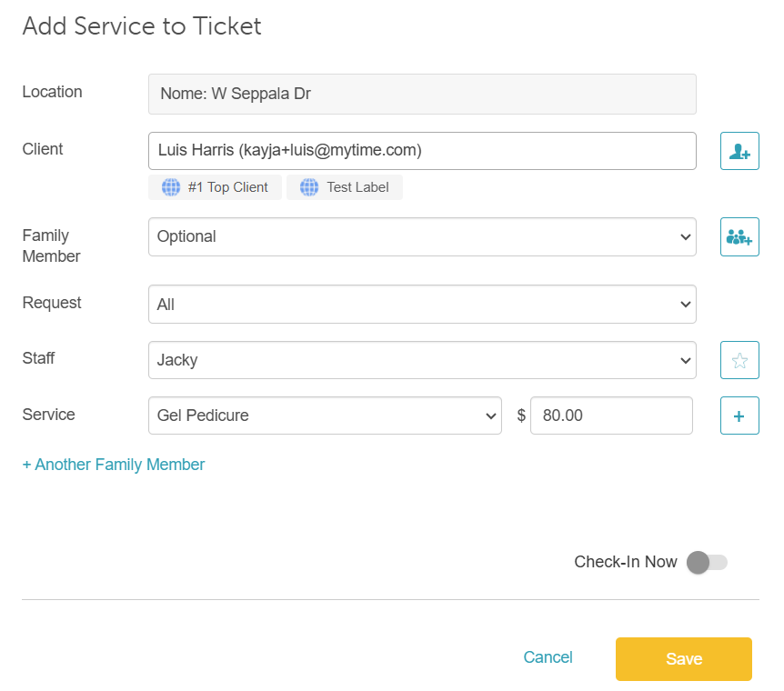Viewport: 784px width, 691px height.
Task: Click the globe icon on Test Label
Action: [x=309, y=187]
